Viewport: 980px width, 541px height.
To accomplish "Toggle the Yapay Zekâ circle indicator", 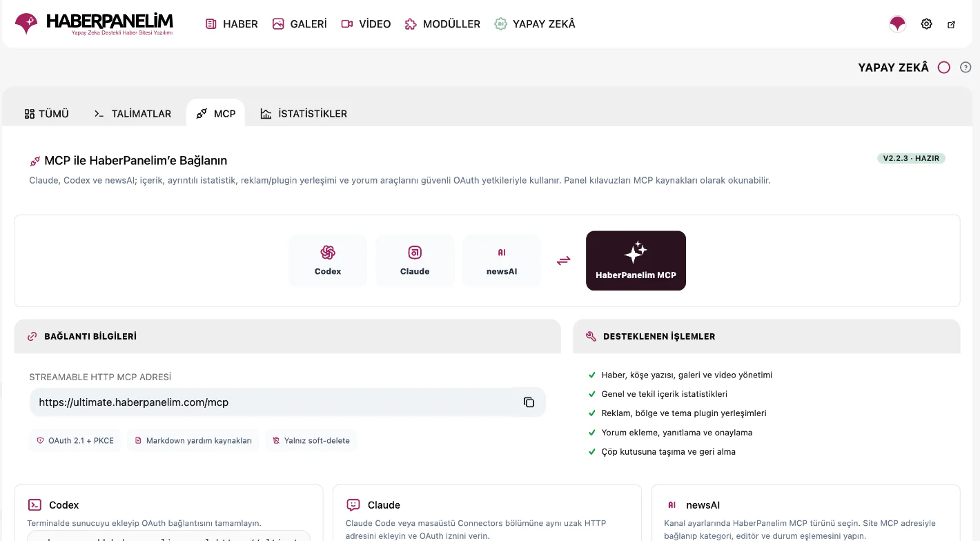I will (944, 68).
